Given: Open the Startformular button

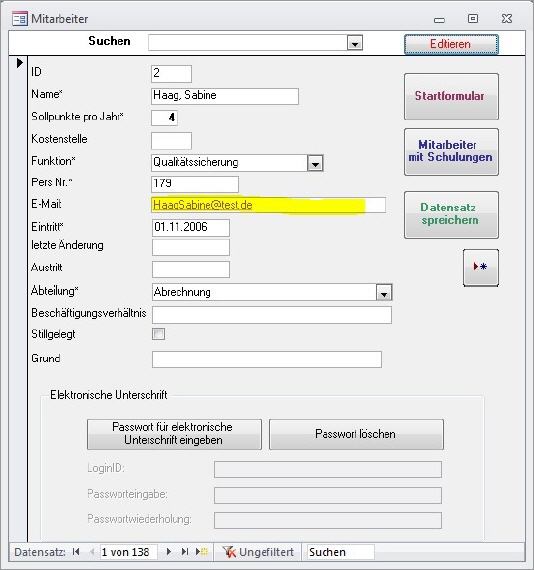Looking at the screenshot, I should click(451, 96).
